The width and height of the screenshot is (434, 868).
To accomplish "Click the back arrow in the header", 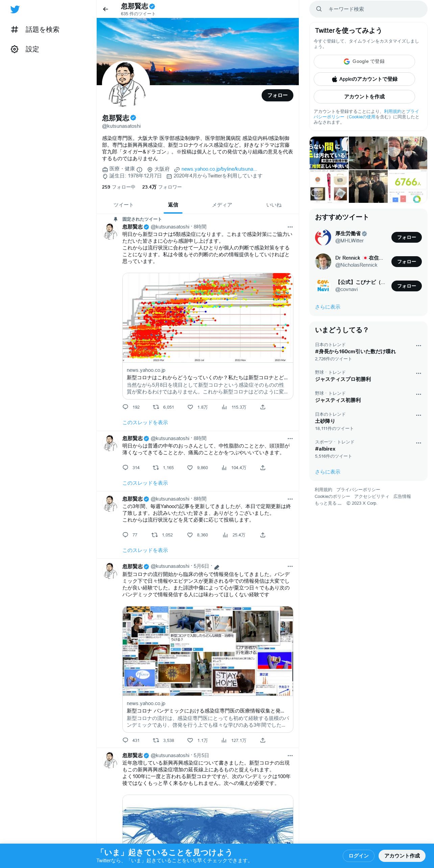I will click(105, 9).
